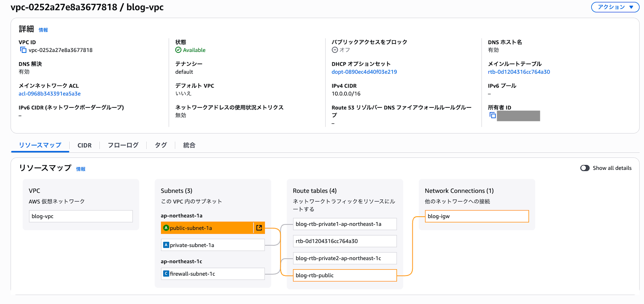Click the public access block off icon
This screenshot has width=644, height=304.
tap(335, 50)
